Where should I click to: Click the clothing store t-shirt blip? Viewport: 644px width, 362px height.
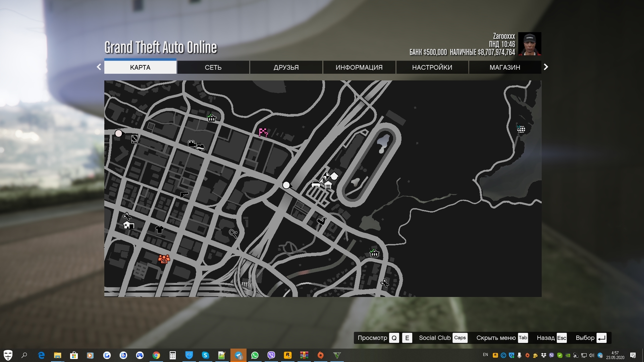(x=159, y=229)
